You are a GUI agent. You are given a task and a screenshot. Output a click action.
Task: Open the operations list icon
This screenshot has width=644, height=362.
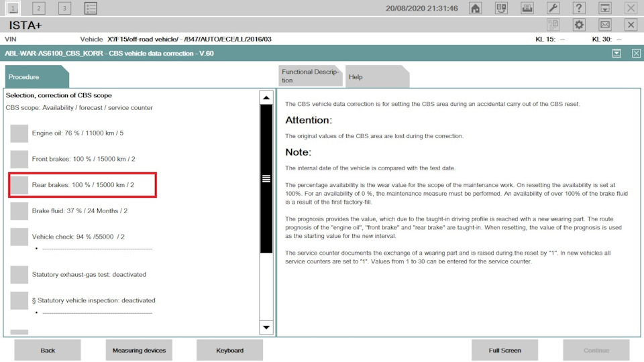pyautogui.click(x=91, y=8)
